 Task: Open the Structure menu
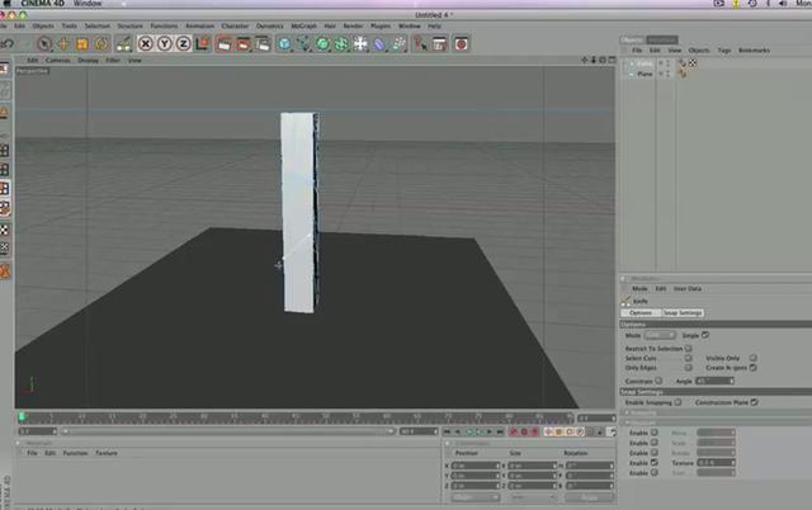tap(130, 26)
